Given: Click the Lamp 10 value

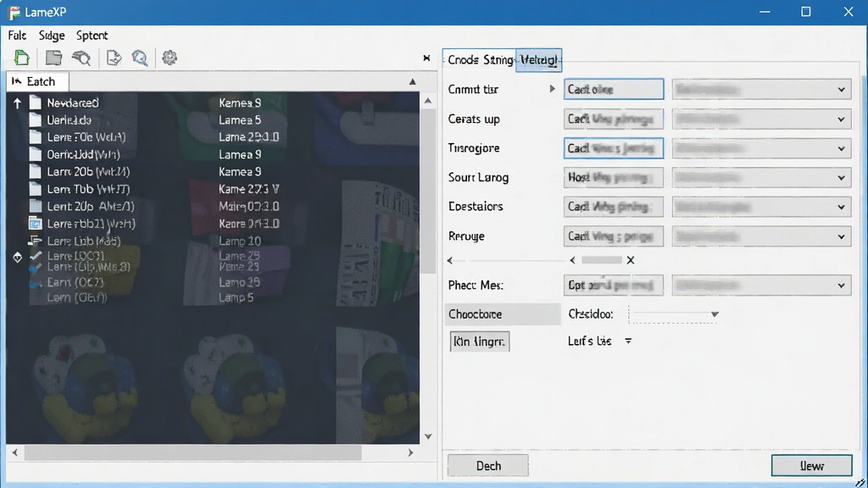Looking at the screenshot, I should pyautogui.click(x=240, y=241).
